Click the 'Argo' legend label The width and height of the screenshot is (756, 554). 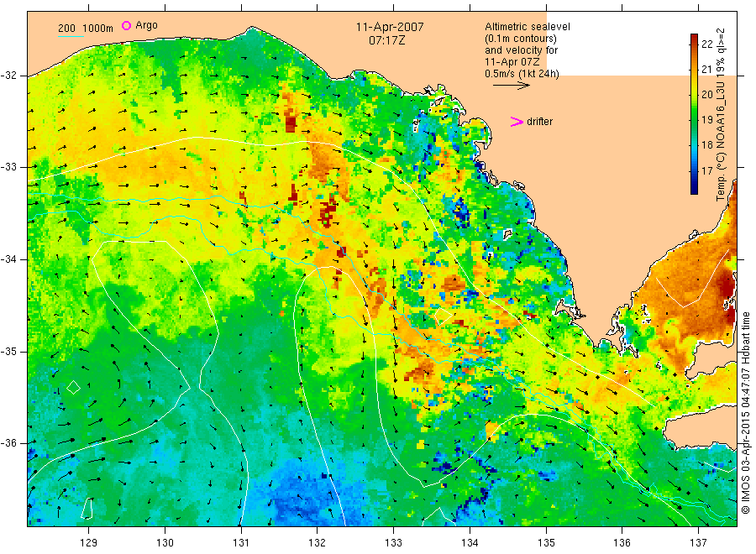(146, 25)
